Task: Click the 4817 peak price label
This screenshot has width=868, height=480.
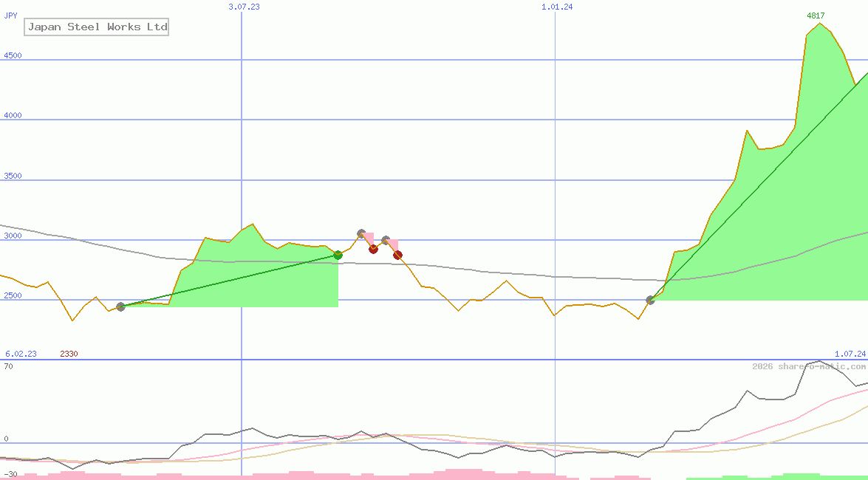Action: 816,16
